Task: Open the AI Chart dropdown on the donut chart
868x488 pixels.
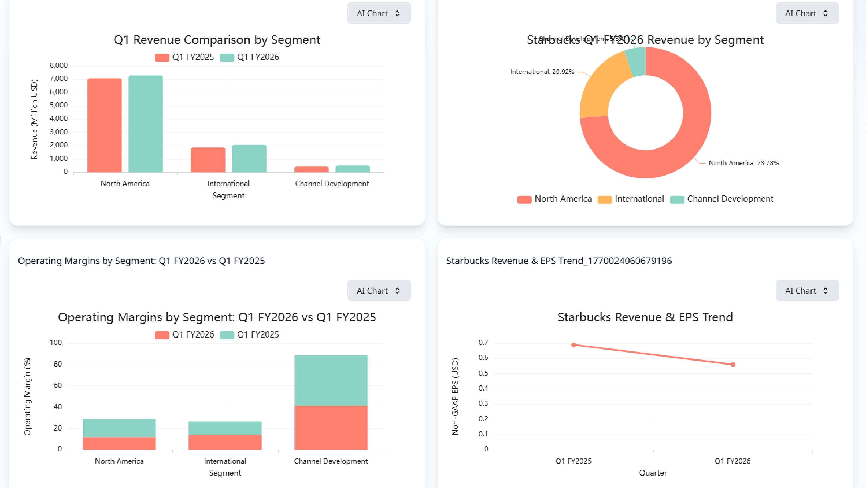Action: (807, 13)
